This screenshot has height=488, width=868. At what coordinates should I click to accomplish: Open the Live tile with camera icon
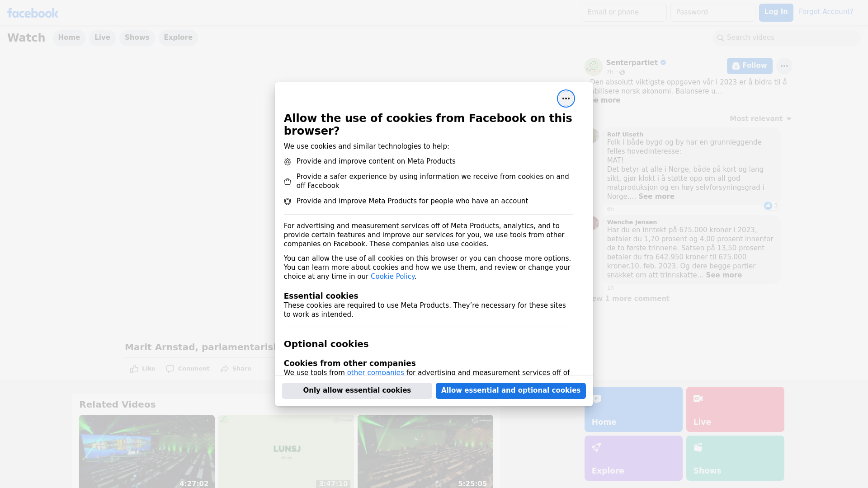click(735, 409)
